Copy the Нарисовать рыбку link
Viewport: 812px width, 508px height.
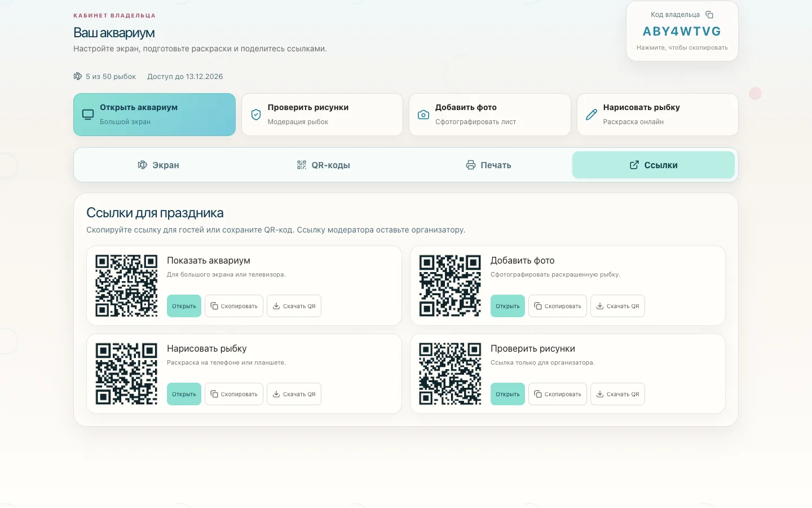[234, 394]
